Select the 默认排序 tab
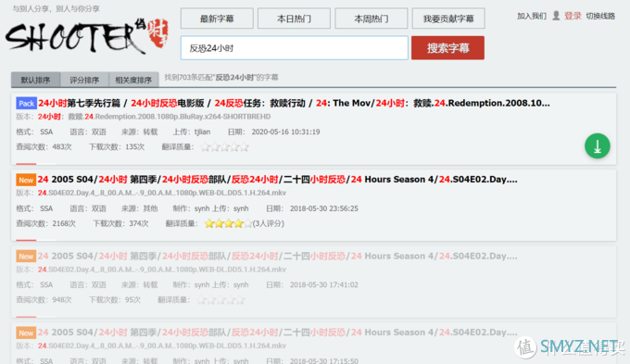The width and height of the screenshot is (630, 364). click(x=36, y=80)
